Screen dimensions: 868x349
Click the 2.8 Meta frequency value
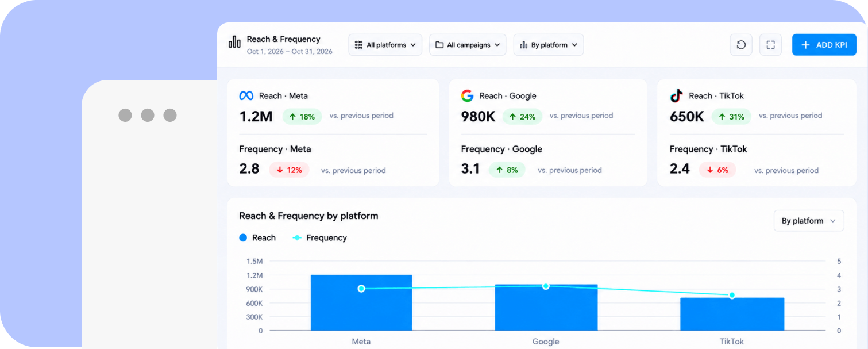(249, 169)
